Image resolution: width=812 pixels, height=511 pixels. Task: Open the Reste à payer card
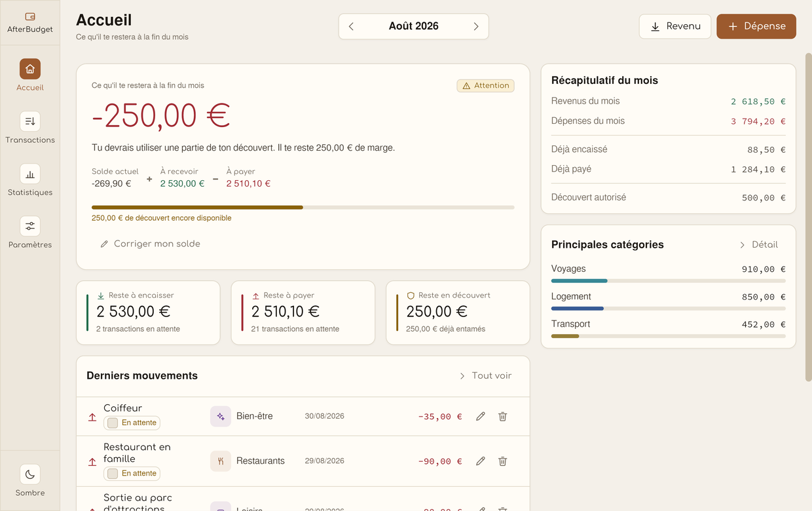pos(303,312)
